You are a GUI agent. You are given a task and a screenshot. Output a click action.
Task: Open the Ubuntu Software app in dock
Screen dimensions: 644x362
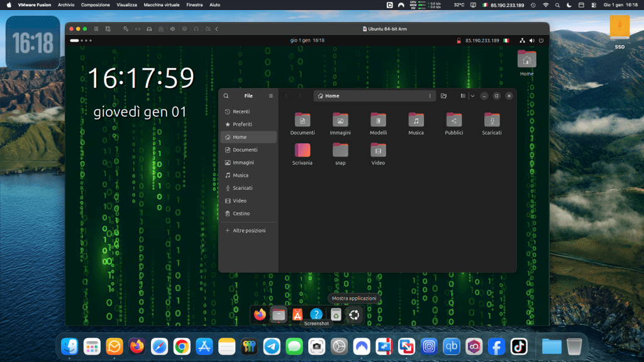[297, 315]
